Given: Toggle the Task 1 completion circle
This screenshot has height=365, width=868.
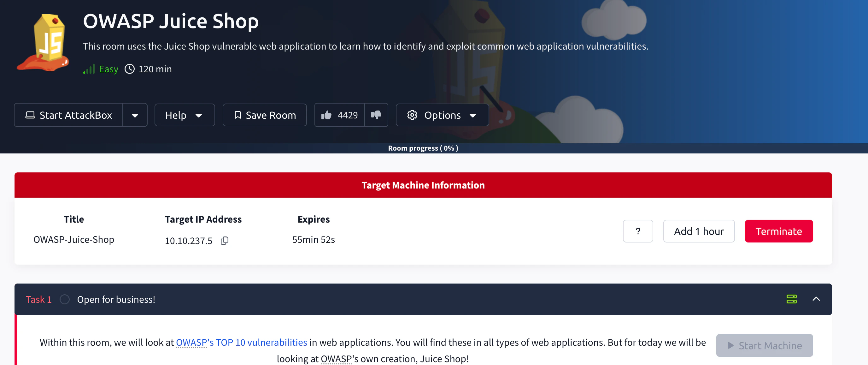Looking at the screenshot, I should (64, 299).
